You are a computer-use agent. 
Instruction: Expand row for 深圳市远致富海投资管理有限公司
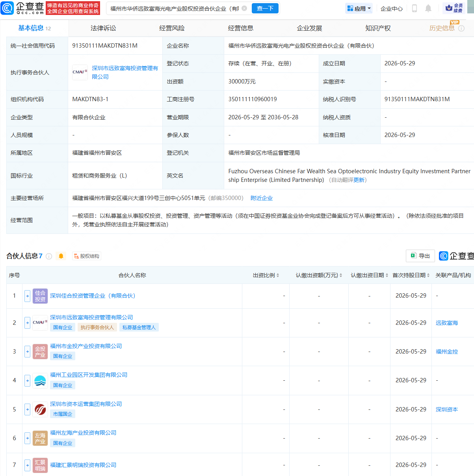[x=28, y=323]
